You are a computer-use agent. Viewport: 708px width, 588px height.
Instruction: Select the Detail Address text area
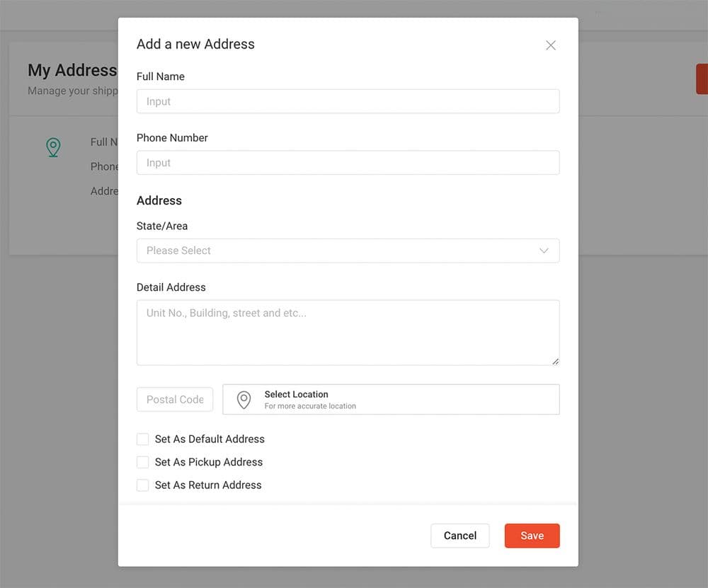pos(348,333)
